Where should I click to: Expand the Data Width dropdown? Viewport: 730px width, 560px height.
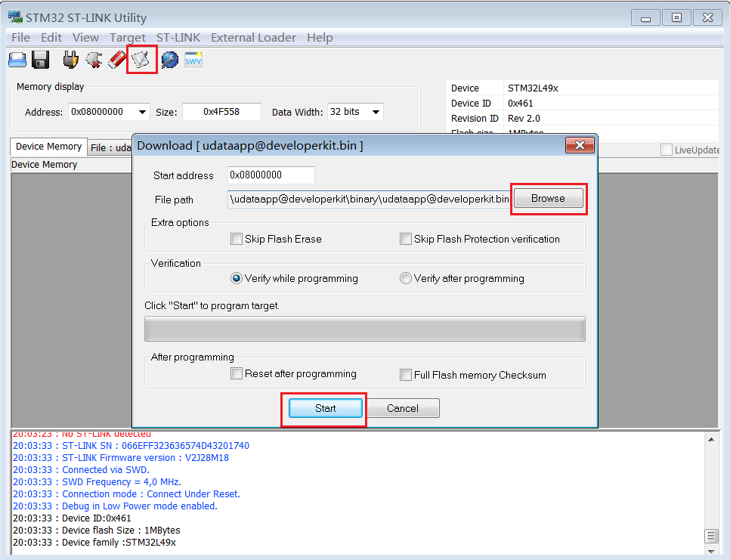point(376,112)
